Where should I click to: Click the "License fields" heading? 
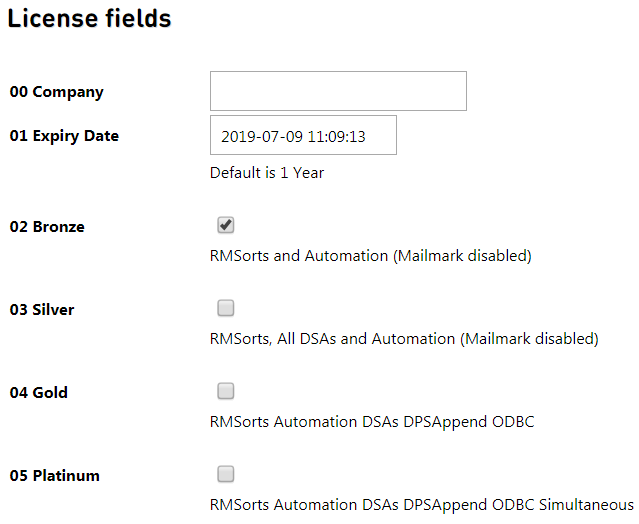[89, 19]
